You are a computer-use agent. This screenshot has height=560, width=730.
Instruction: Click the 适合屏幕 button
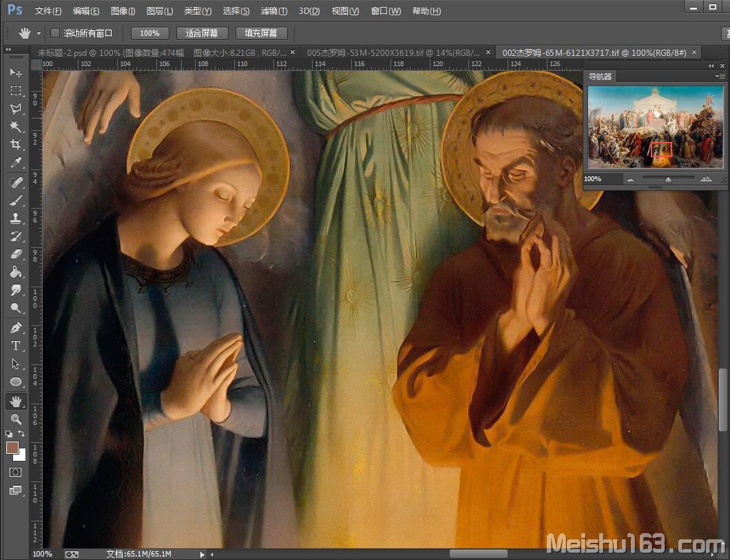click(x=202, y=34)
